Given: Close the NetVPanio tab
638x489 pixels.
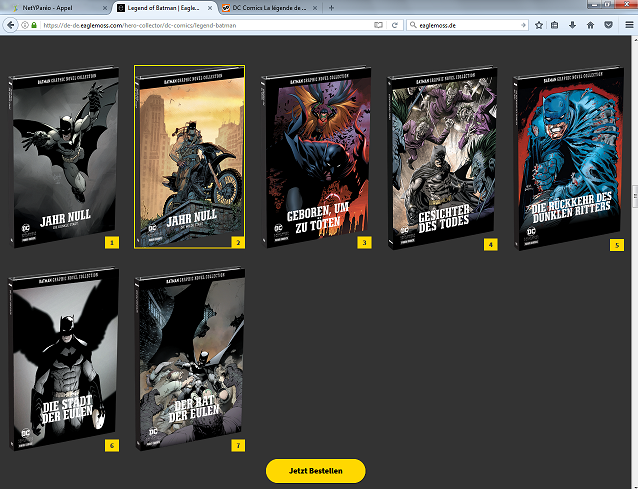Looking at the screenshot, I should tap(105, 8).
